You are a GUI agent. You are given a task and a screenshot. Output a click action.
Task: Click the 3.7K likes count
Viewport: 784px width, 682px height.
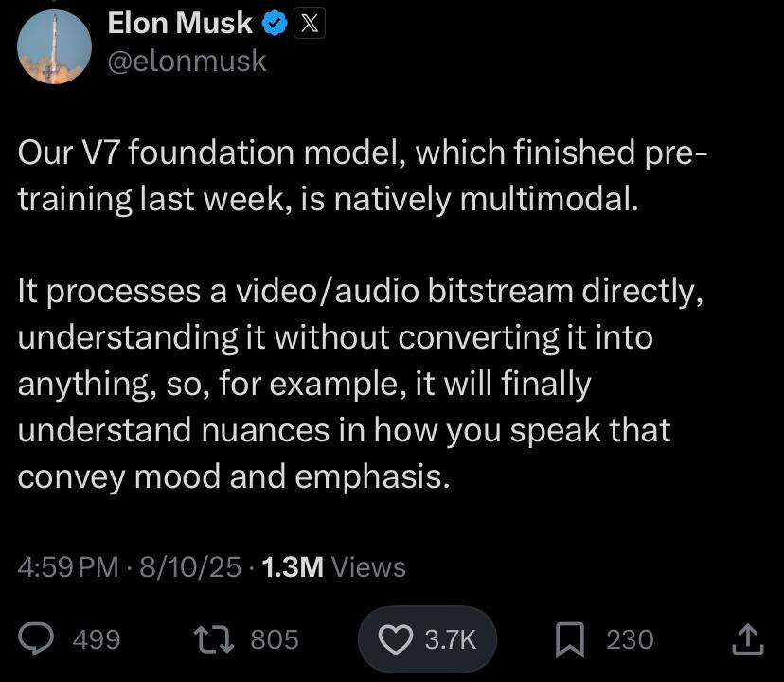point(451,639)
